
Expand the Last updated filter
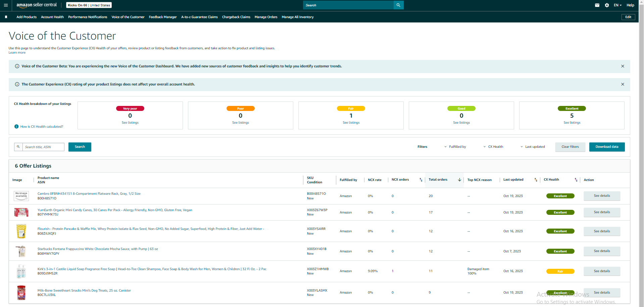tap(533, 147)
